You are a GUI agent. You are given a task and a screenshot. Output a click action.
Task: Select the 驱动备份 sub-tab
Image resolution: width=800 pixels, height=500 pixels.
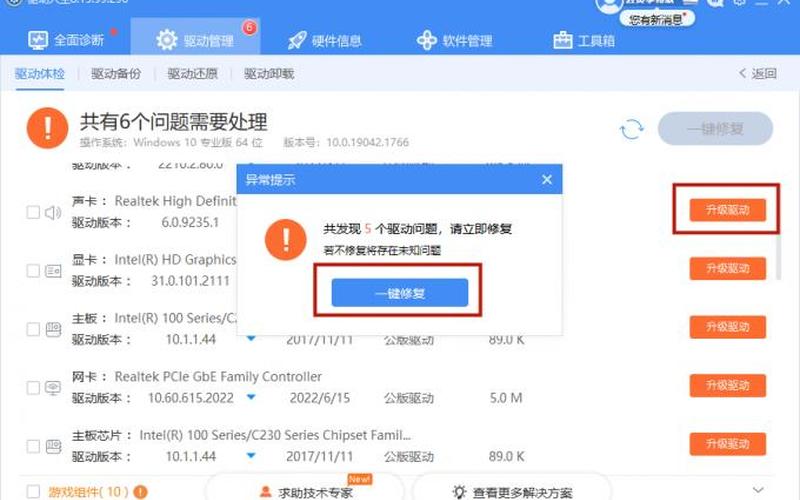coord(116,74)
